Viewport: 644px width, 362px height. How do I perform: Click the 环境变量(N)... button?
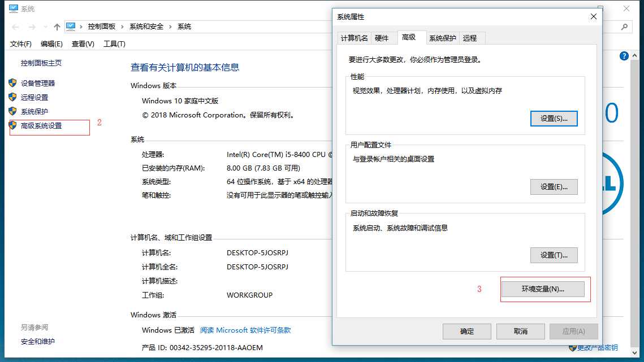click(x=543, y=289)
